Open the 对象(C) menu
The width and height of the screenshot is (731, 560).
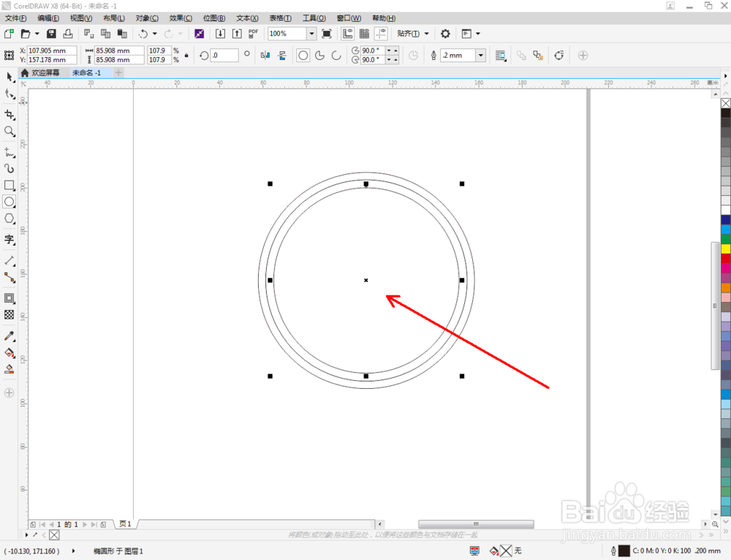[147, 18]
